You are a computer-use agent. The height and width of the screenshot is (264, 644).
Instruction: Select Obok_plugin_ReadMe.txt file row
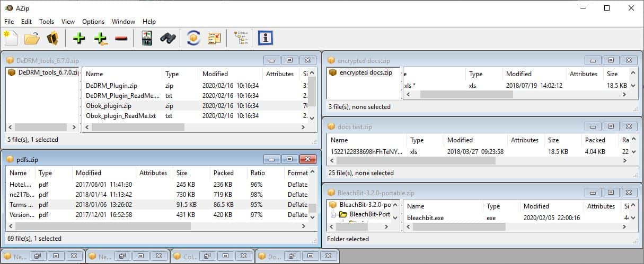pyautogui.click(x=195, y=115)
